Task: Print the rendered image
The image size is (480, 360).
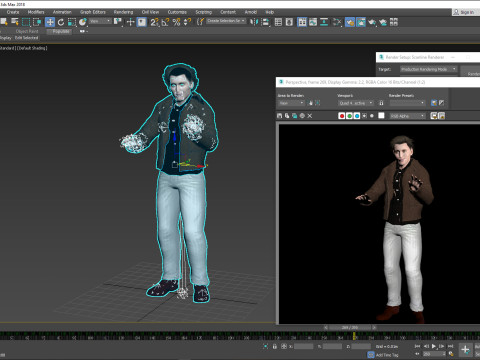Action: pyautogui.click(x=302, y=116)
